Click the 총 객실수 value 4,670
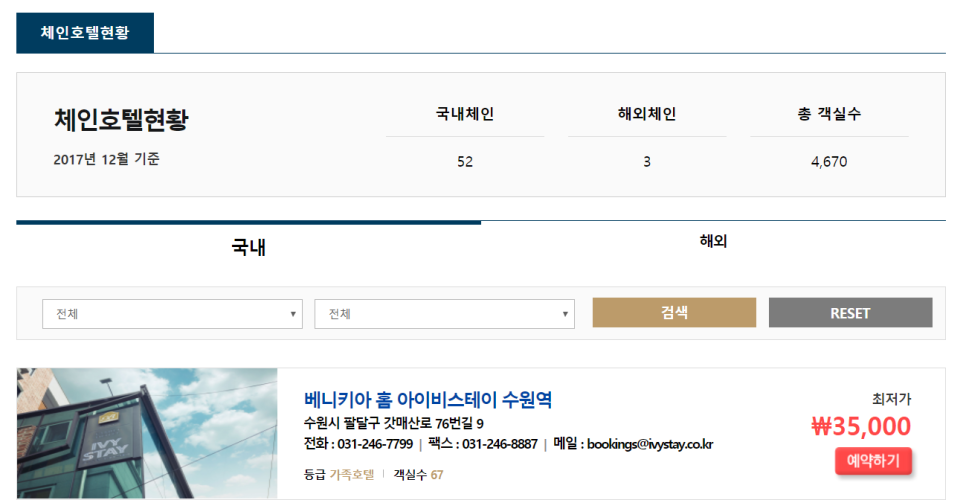Image resolution: width=966 pixels, height=500 pixels. click(x=829, y=162)
